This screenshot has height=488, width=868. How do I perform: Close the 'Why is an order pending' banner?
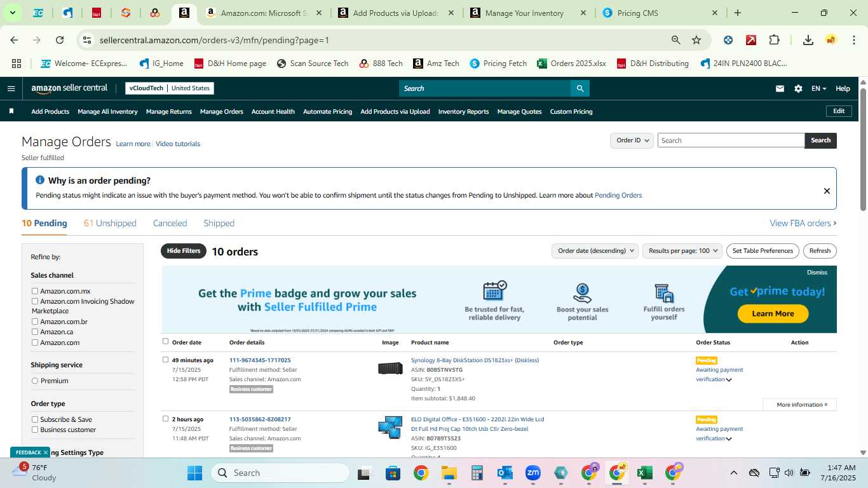pos(827,191)
